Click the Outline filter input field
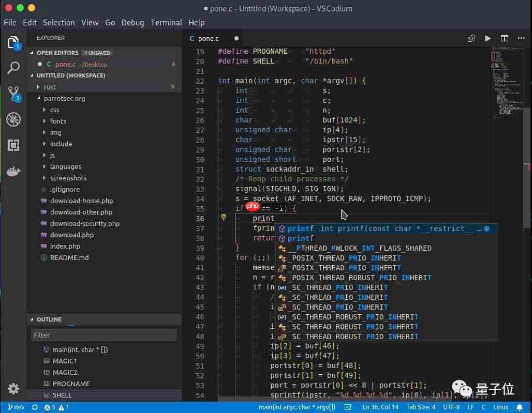532x413 pixels. tap(104, 335)
